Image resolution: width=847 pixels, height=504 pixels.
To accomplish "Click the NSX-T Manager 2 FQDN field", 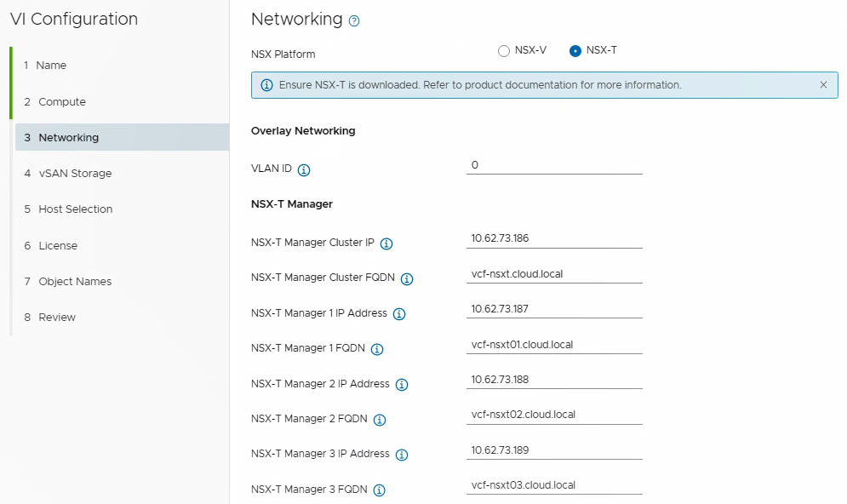I will point(553,415).
